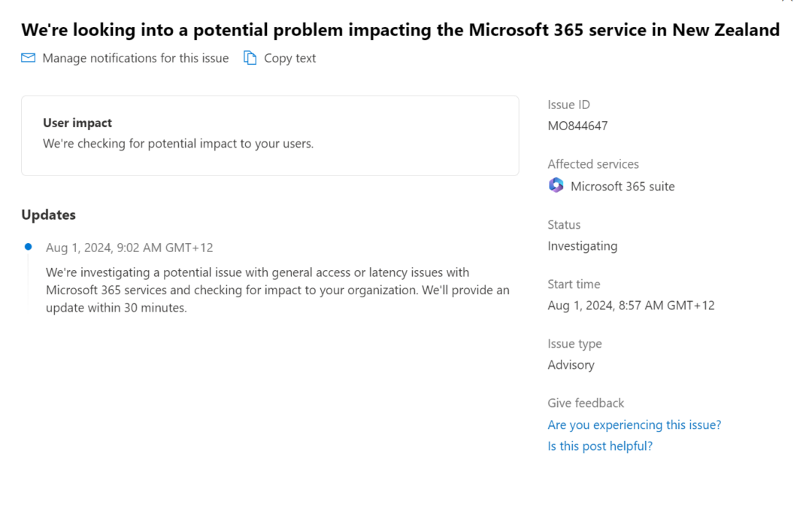Click the Updates section heading
The image size is (812, 508).
(x=48, y=214)
